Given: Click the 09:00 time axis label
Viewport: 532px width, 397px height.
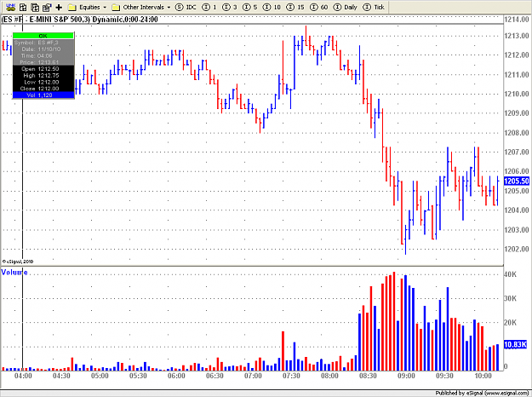Looking at the screenshot, I should coord(407,376).
